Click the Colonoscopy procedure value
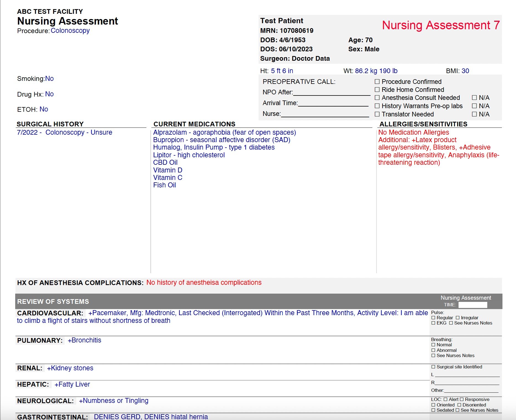Image resolution: width=516 pixels, height=420 pixels. [70, 31]
